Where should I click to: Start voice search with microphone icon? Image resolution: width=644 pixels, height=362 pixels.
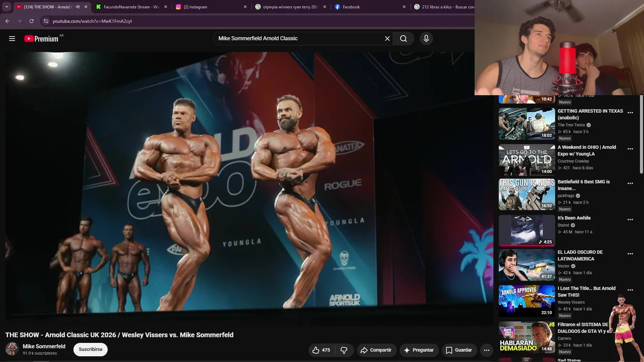pos(426,39)
